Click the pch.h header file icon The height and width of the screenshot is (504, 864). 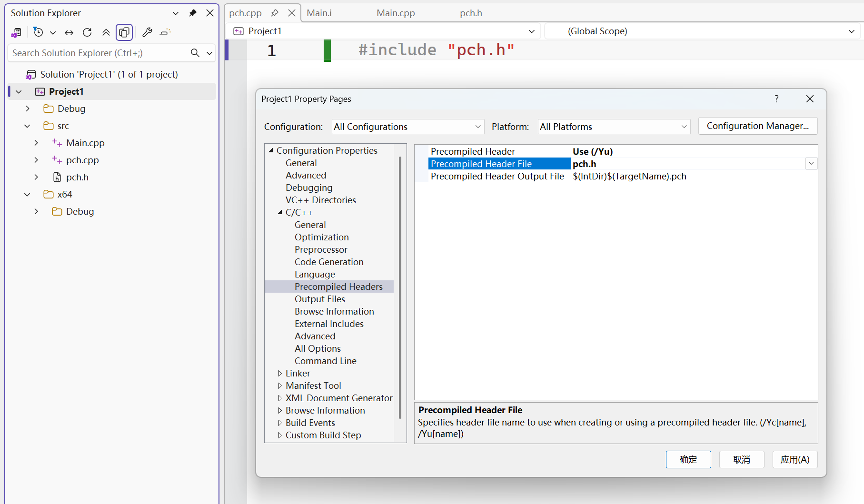click(x=57, y=178)
